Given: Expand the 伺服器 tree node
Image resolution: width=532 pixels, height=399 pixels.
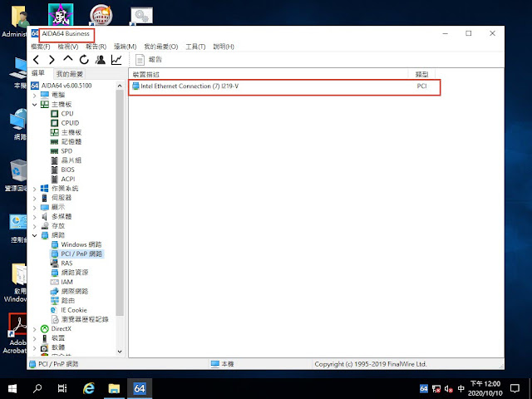Looking at the screenshot, I should 34,198.
